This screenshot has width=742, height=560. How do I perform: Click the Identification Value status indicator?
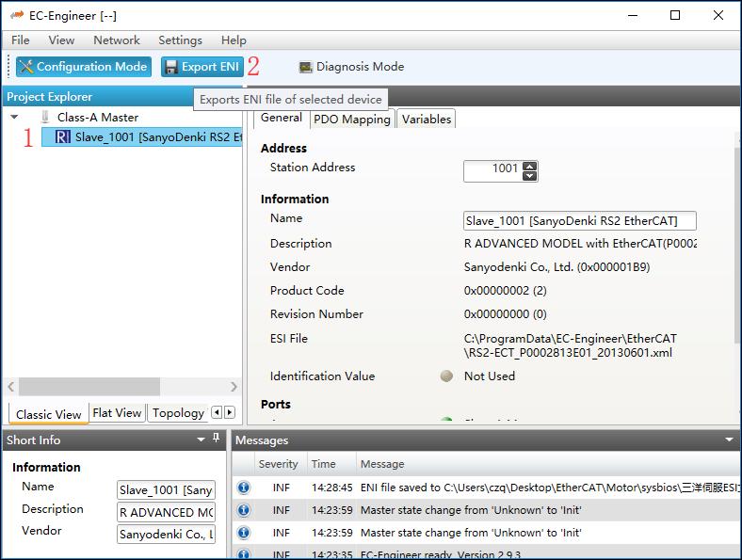coord(446,376)
